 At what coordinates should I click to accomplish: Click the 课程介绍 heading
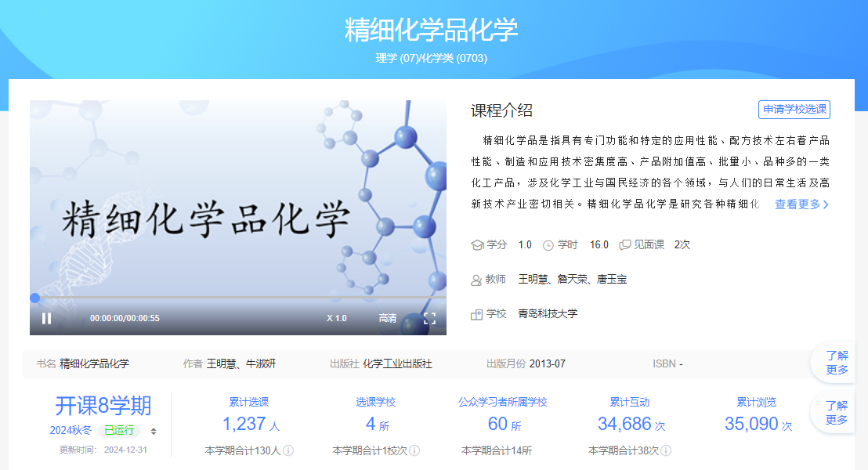tap(501, 110)
